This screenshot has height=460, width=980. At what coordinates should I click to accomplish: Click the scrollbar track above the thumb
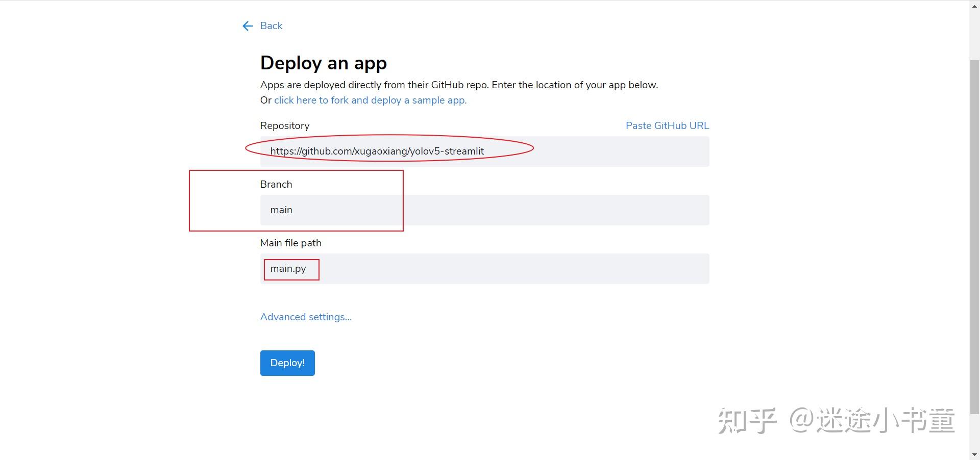974,31
